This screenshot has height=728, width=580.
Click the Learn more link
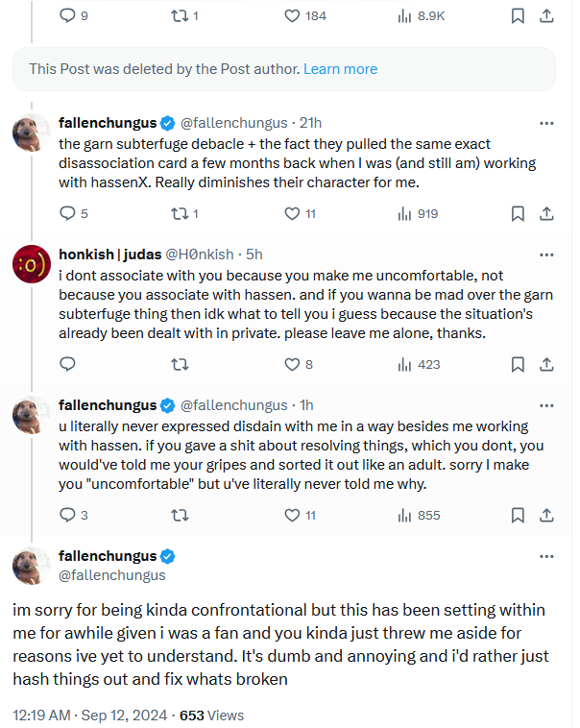tap(340, 69)
